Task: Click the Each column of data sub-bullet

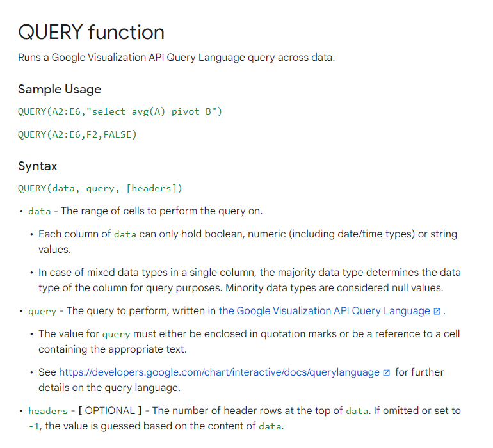Action: (248, 242)
